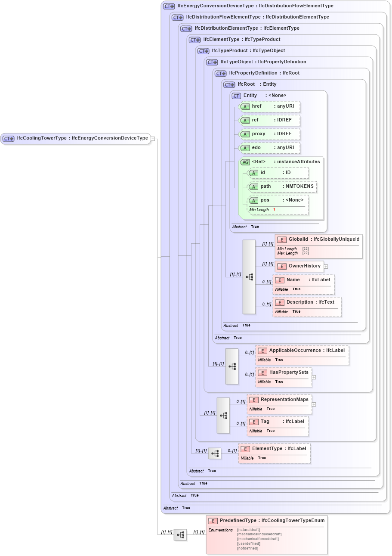Click the E icon of ElementType element

(245, 449)
